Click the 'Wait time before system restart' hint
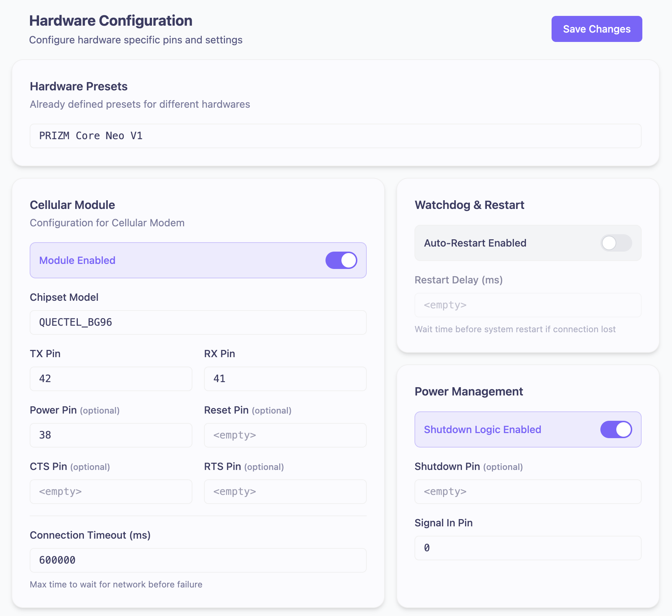Screen dimensions: 672x616 [515, 329]
